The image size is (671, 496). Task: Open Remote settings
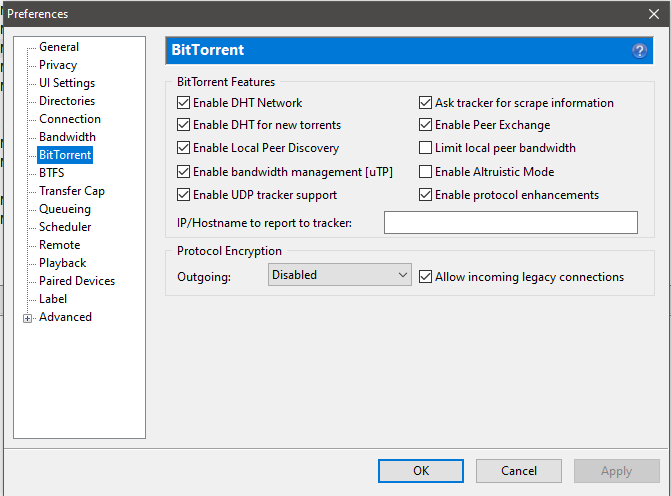pyautogui.click(x=60, y=245)
